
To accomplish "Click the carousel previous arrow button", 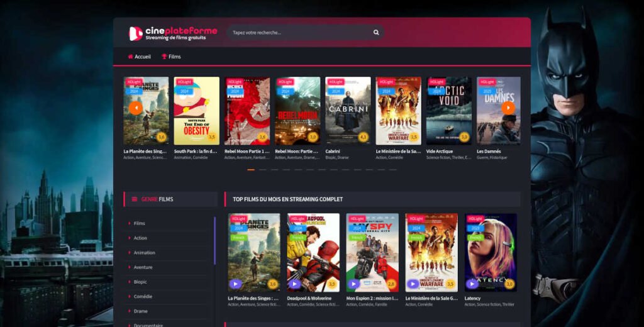I will [136, 108].
